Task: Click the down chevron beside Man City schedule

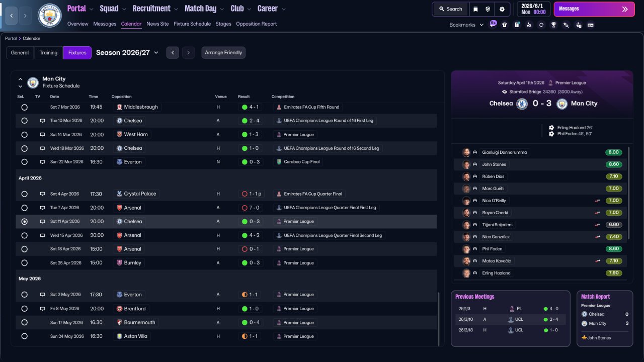Action: (x=20, y=86)
